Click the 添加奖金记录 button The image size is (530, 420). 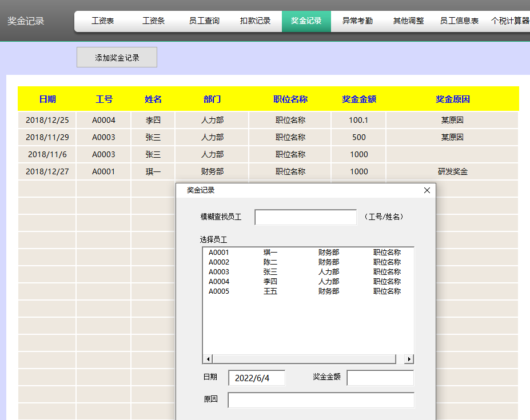coord(116,57)
